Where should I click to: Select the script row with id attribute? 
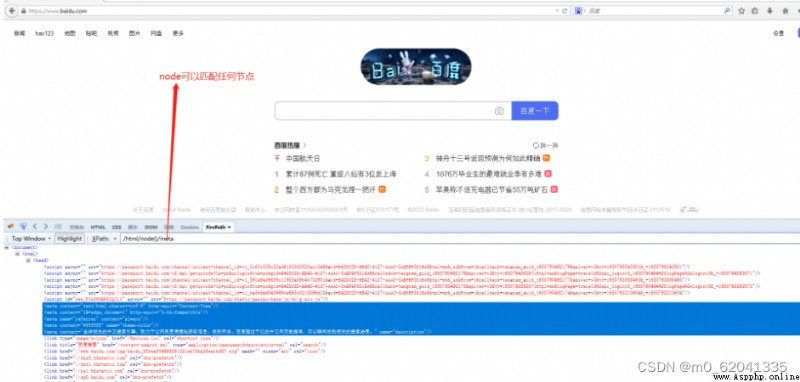(186, 299)
